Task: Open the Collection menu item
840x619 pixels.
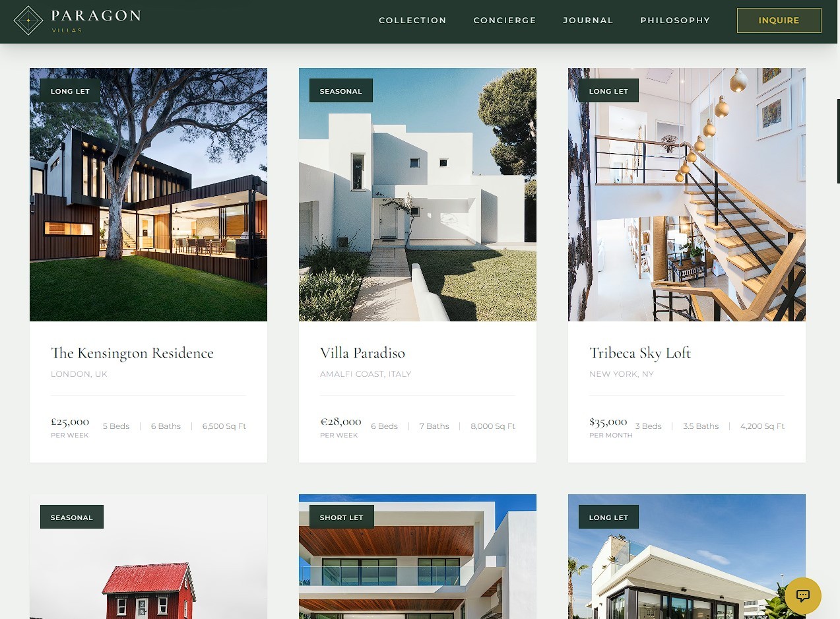Action: 412,20
